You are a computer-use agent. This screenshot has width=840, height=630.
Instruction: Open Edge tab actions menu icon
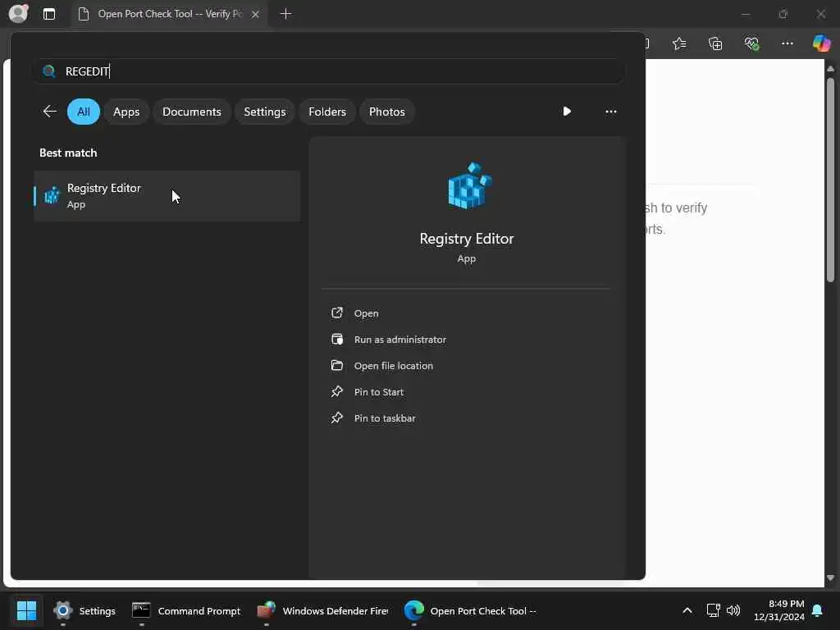click(49, 14)
